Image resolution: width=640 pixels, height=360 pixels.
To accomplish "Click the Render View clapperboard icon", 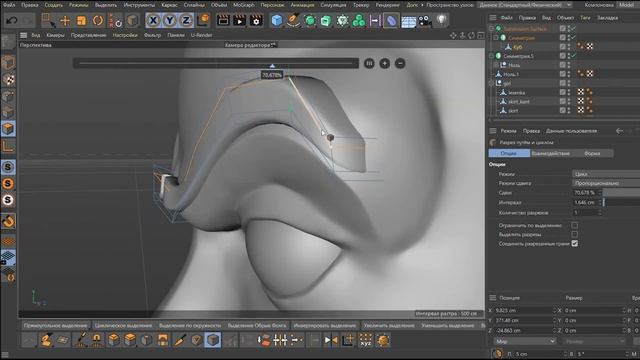I will [223, 20].
